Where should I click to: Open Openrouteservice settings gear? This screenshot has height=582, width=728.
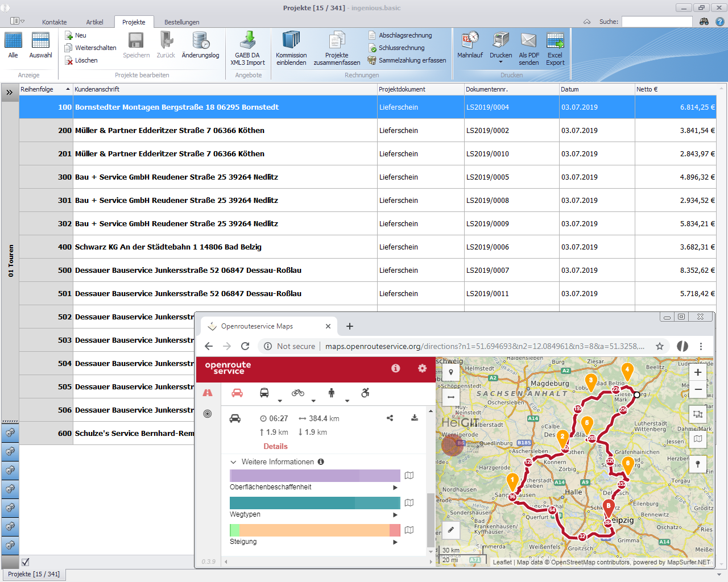[422, 368]
